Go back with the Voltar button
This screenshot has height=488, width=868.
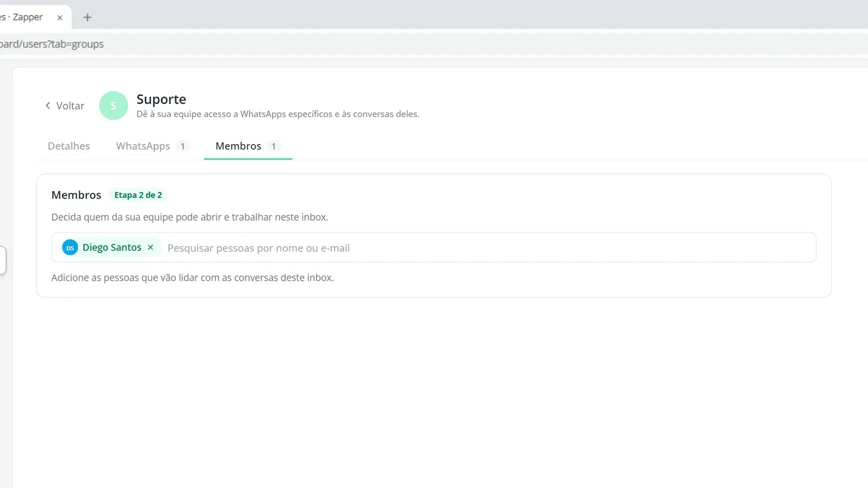pos(65,106)
